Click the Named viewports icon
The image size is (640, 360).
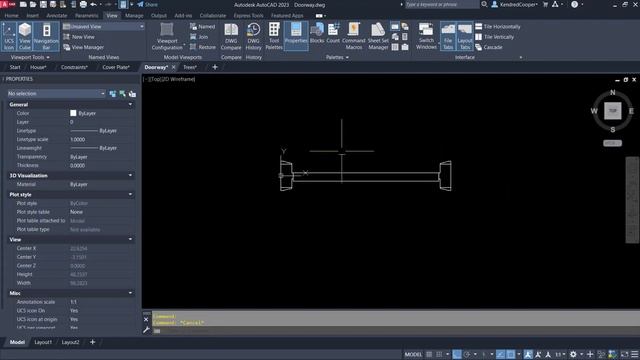click(x=193, y=27)
